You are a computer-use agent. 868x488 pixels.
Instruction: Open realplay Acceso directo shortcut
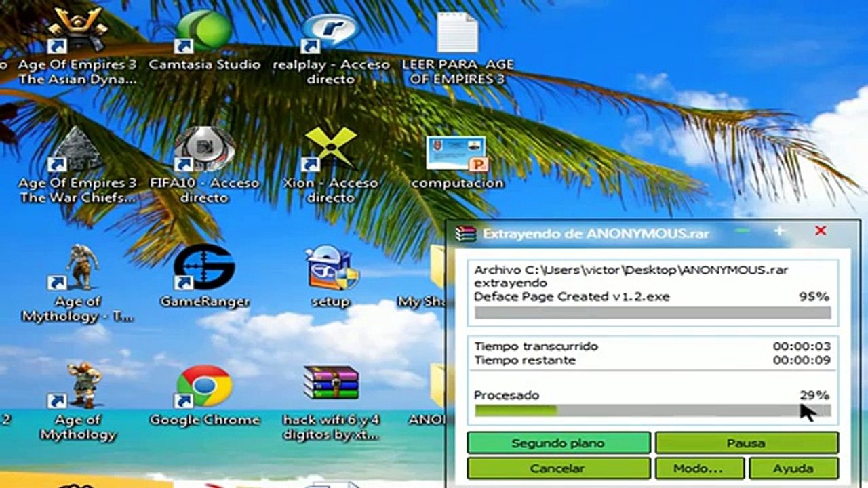tap(330, 32)
